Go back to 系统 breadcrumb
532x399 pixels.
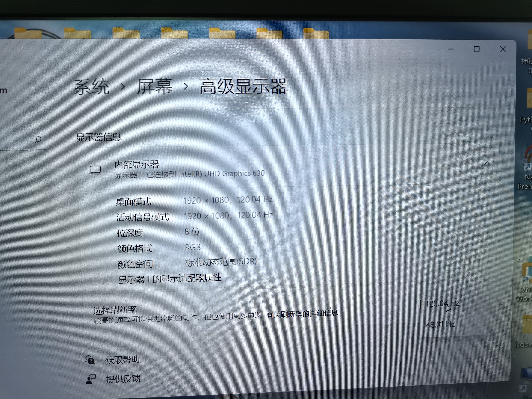point(92,87)
